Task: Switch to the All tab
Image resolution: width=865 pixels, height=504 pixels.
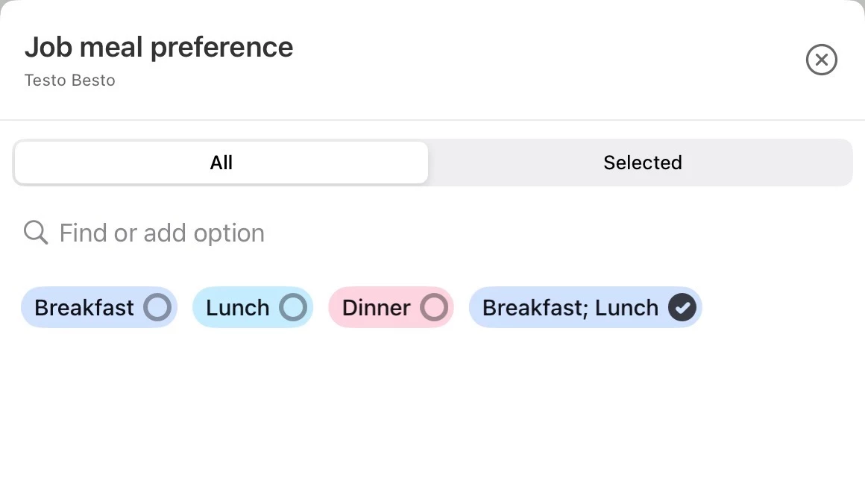Action: tap(221, 163)
